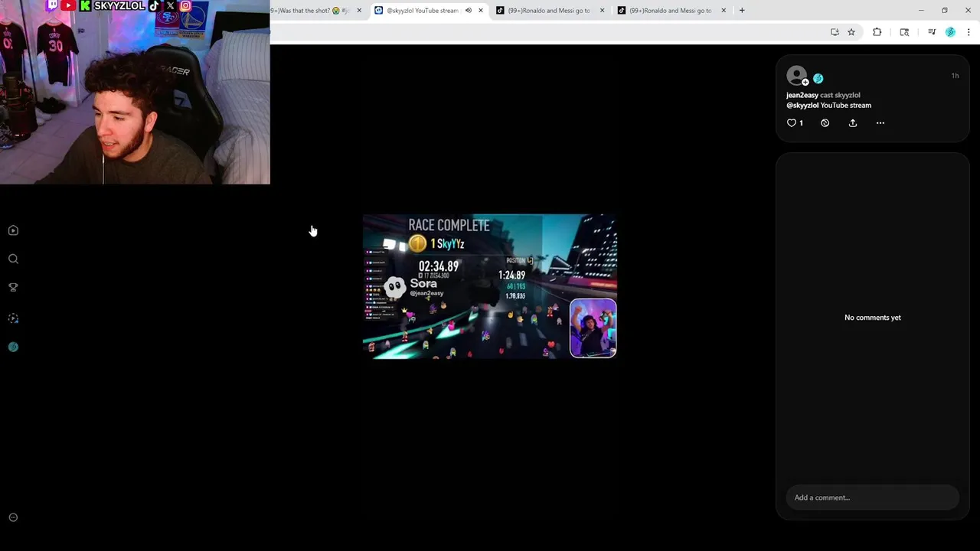Click the 'No comments yet' text
Viewport: 980px width, 551px height.
pyautogui.click(x=872, y=318)
